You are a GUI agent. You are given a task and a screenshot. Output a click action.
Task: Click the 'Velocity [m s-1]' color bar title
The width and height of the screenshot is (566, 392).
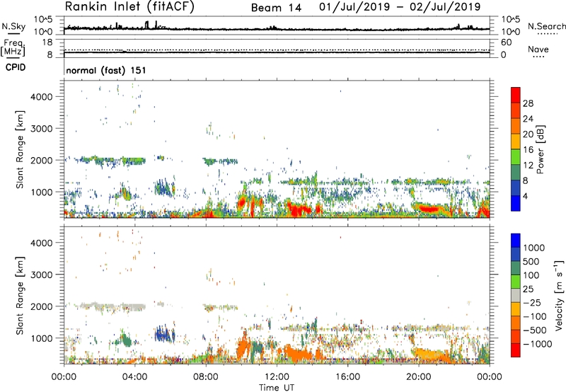point(559,295)
